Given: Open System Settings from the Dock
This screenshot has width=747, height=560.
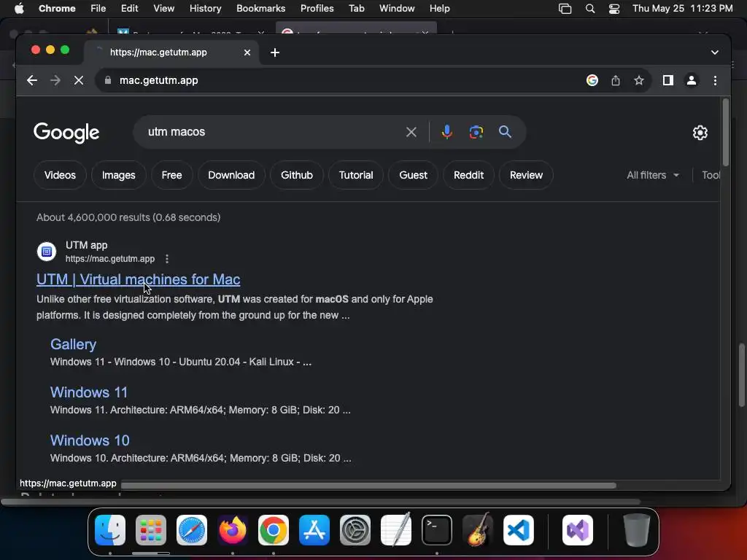Looking at the screenshot, I should [x=355, y=530].
